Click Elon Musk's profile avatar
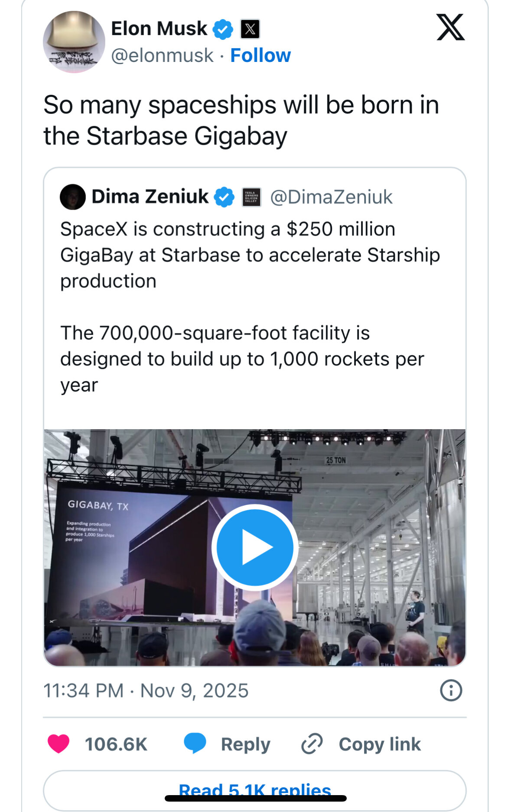The width and height of the screenshot is (511, 812). coord(74,42)
